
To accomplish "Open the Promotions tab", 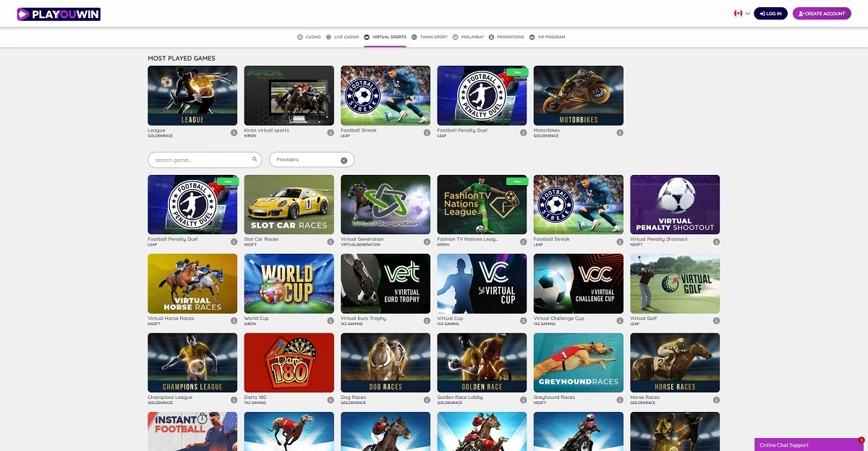I will click(x=506, y=37).
